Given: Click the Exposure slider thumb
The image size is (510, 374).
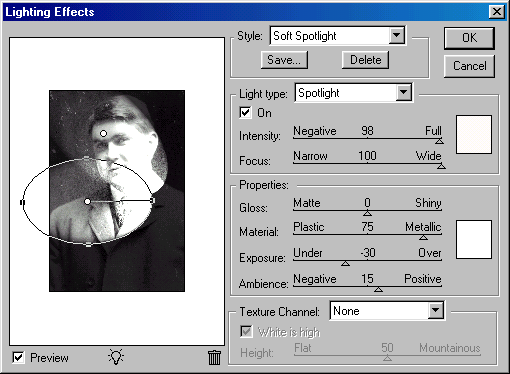Looking at the screenshot, I should [x=345, y=263].
